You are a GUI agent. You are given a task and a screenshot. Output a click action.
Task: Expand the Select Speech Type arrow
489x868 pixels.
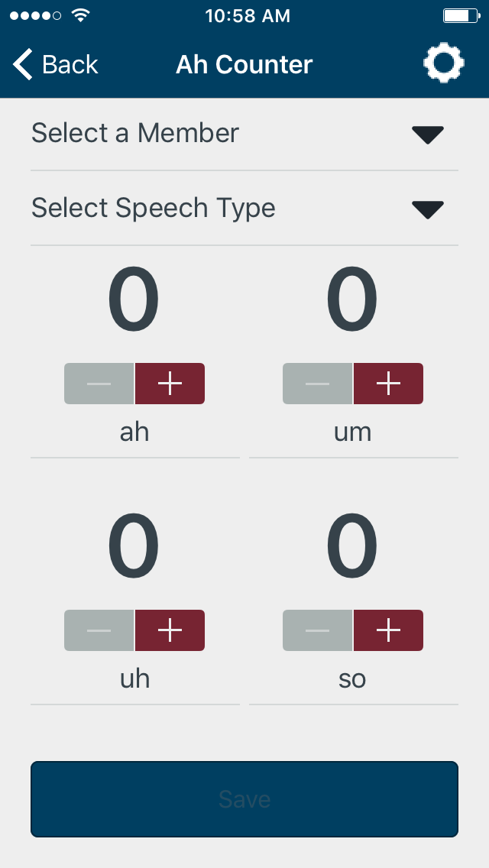428,210
